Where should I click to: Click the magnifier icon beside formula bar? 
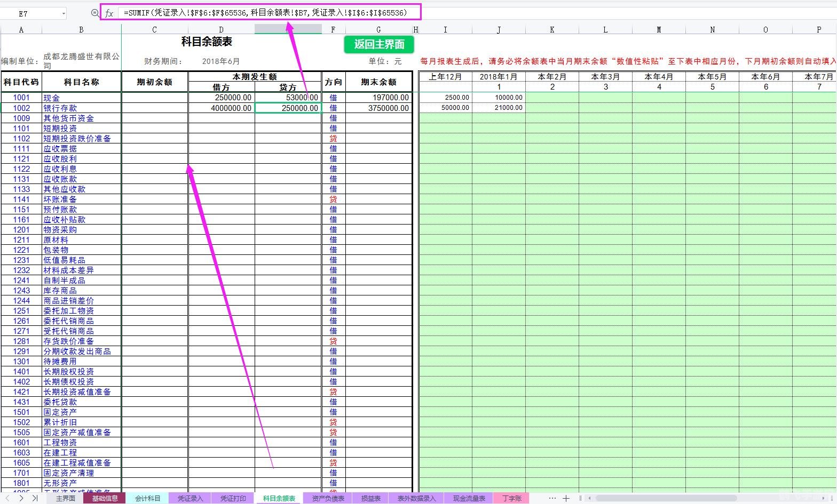pyautogui.click(x=94, y=13)
